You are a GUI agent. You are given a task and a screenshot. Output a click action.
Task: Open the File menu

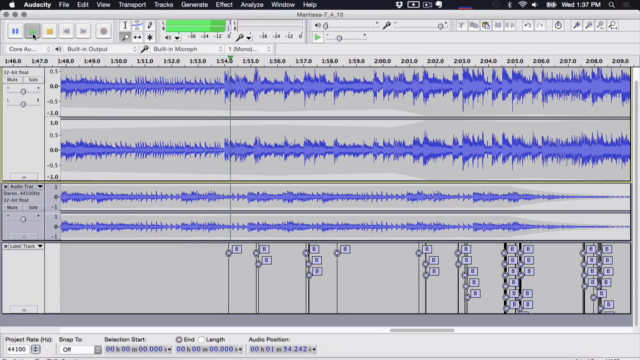point(64,4)
